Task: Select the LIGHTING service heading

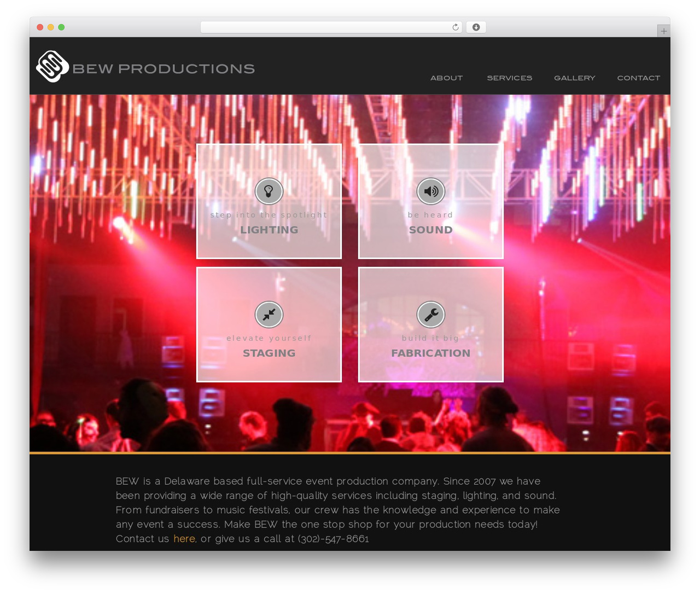Action: (269, 230)
